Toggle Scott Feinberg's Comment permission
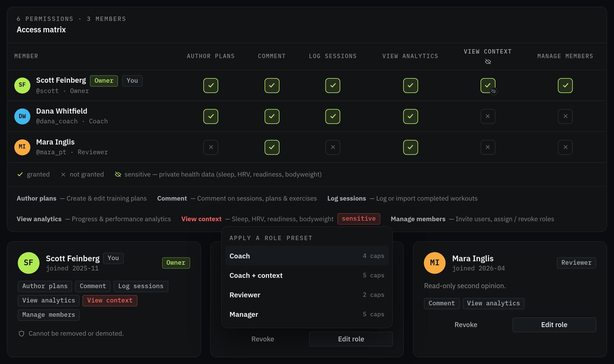Screen dimensions: 614x364 [x=272, y=85]
